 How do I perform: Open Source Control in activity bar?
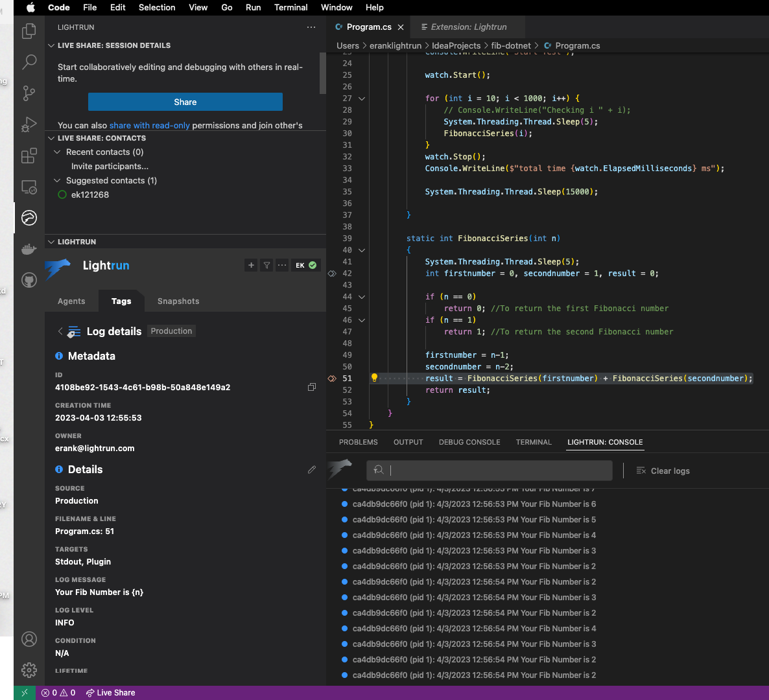29,93
